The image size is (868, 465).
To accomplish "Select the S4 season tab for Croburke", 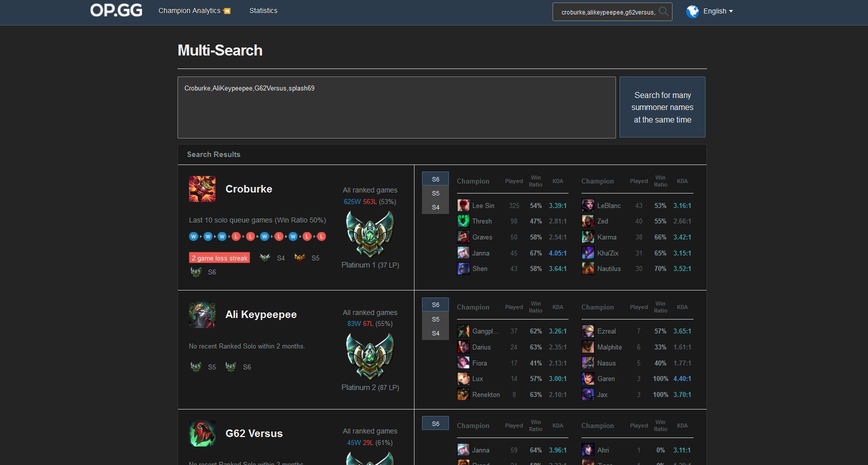I will coord(435,207).
